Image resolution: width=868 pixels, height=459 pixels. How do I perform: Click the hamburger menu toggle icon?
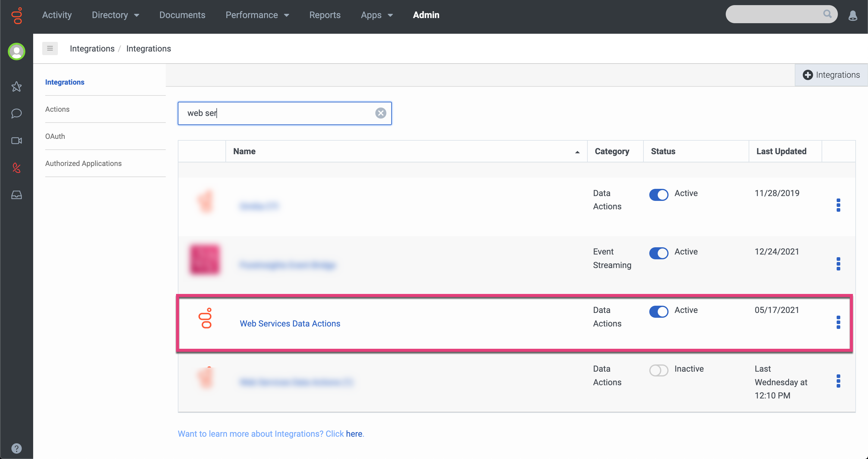point(50,48)
